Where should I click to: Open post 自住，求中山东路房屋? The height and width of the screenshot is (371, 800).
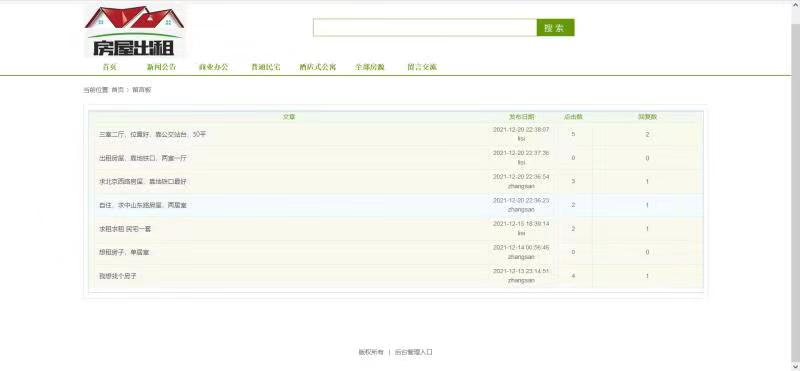coord(142,205)
